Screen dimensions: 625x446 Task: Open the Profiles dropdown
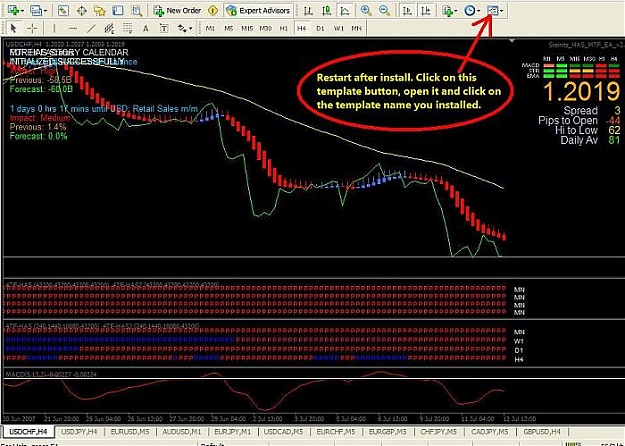pos(39,11)
